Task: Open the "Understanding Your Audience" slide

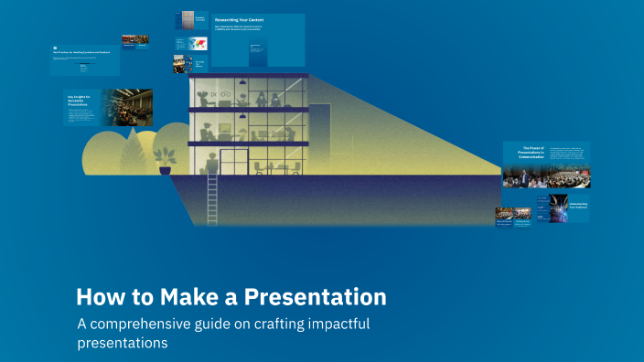Action: [x=563, y=208]
